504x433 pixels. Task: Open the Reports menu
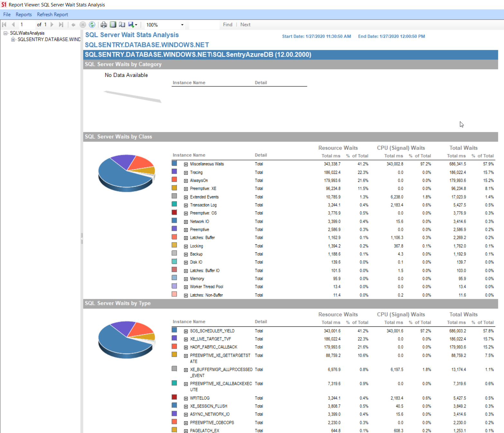pyautogui.click(x=23, y=14)
